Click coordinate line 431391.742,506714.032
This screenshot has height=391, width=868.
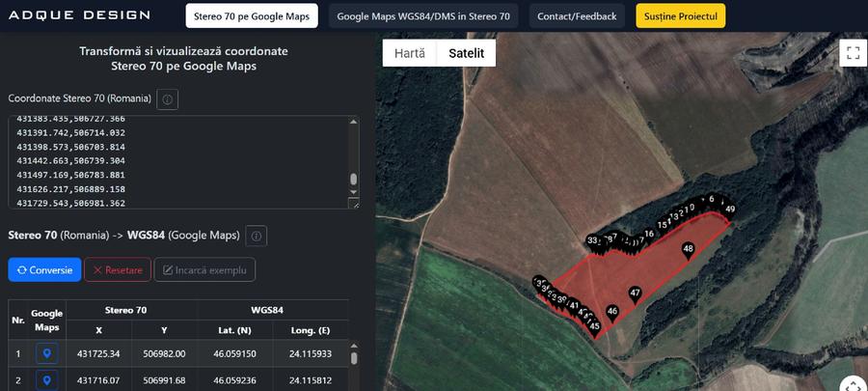pyautogui.click(x=70, y=133)
